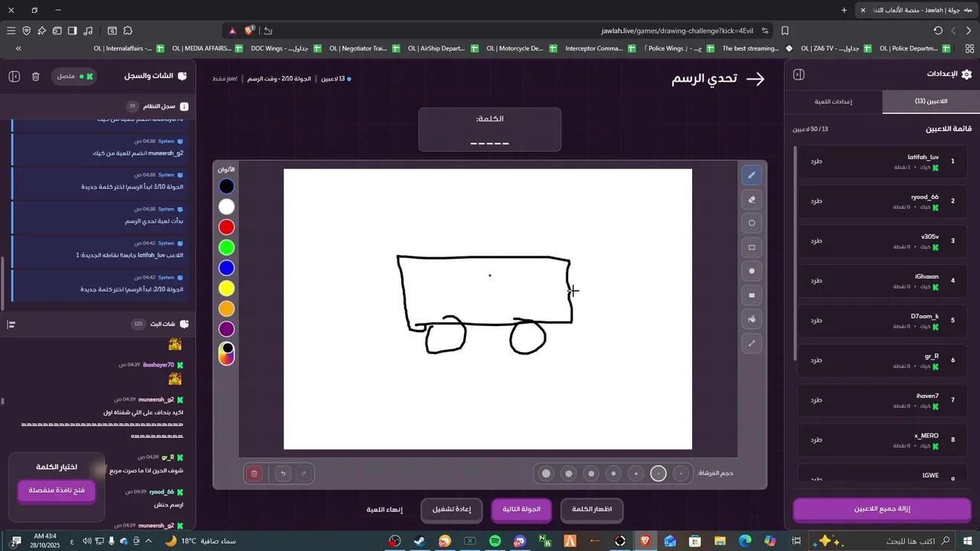Screen dimensions: 980x551
Task: Pick the green color swatch
Action: pyautogui.click(x=227, y=248)
